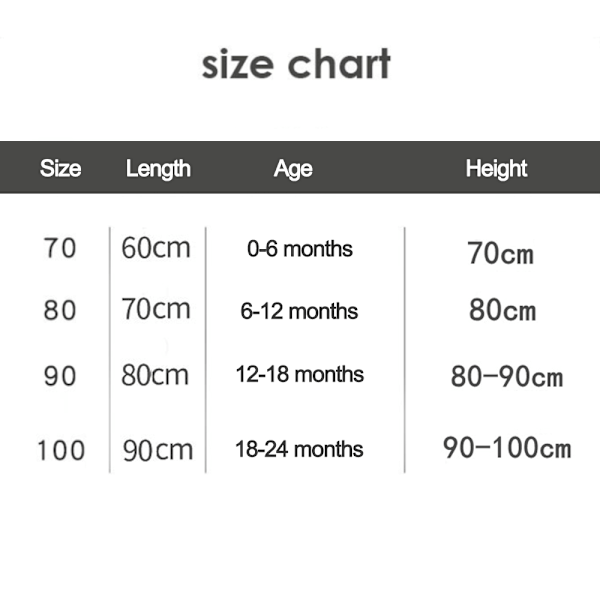This screenshot has height=600, width=600.
Task: Select the Length column header
Action: click(x=158, y=169)
